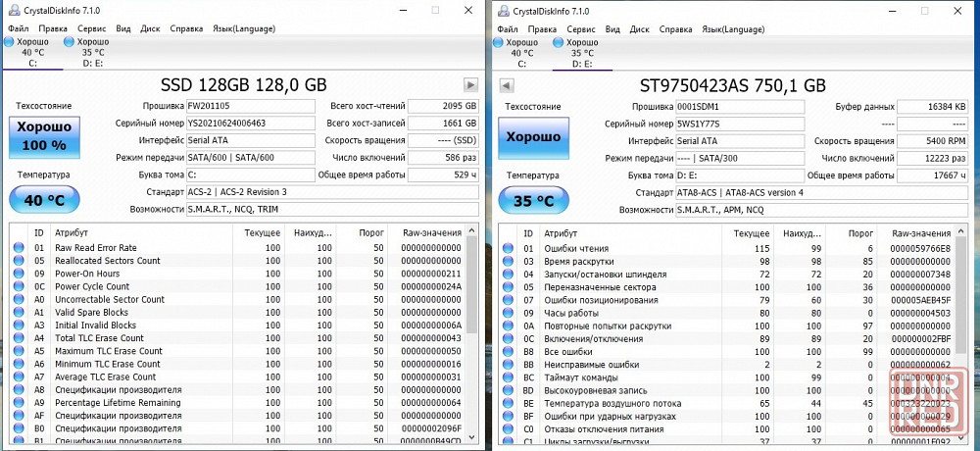Click status orb of Power-On Hours row
The image size is (980, 451).
(19, 274)
